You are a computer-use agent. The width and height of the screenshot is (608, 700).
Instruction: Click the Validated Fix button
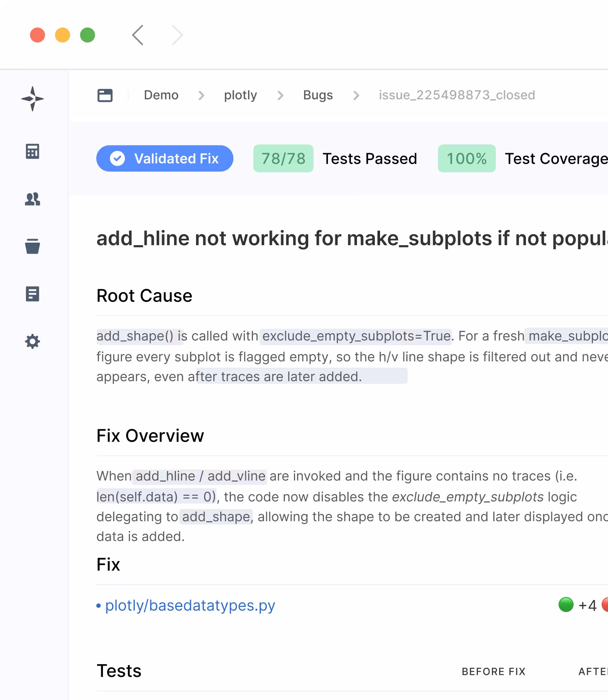click(165, 159)
